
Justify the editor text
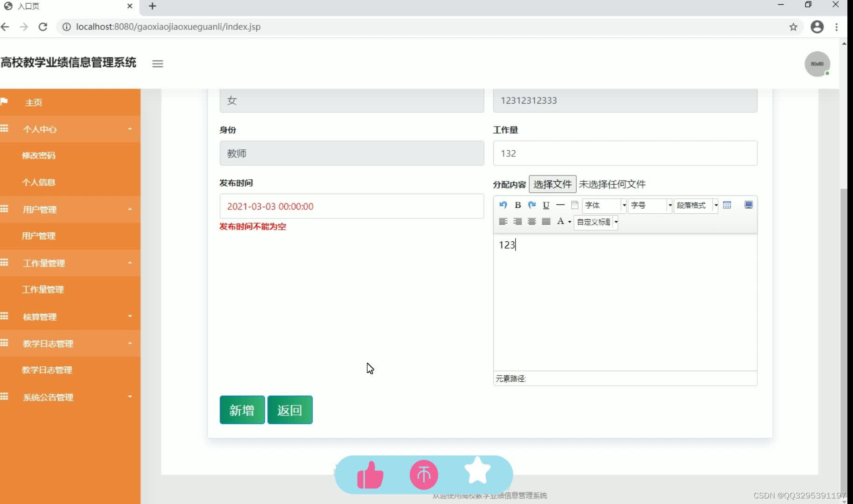[546, 222]
